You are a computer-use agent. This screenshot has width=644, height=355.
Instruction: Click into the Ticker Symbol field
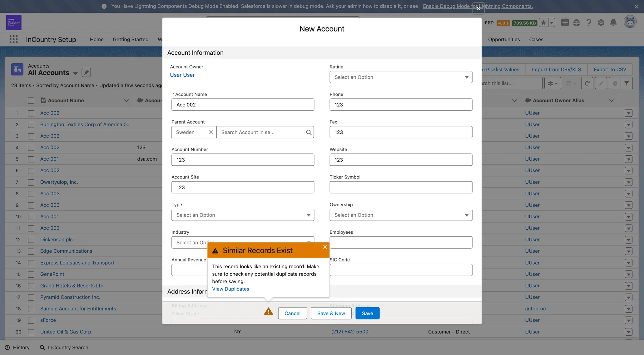coord(401,187)
